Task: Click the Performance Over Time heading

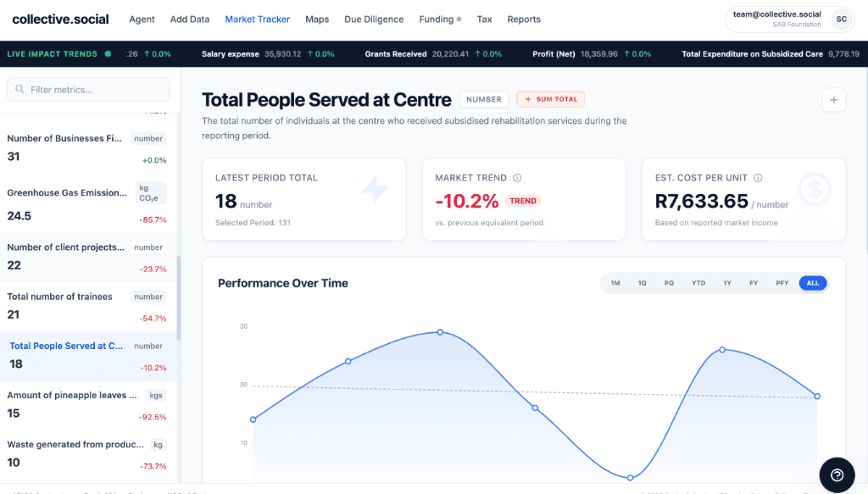Action: tap(283, 283)
